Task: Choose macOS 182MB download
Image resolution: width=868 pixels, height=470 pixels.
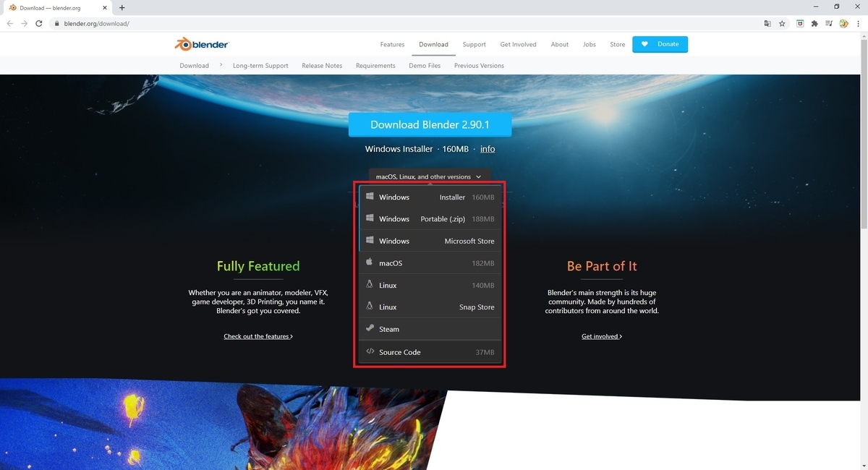Action: [430, 263]
